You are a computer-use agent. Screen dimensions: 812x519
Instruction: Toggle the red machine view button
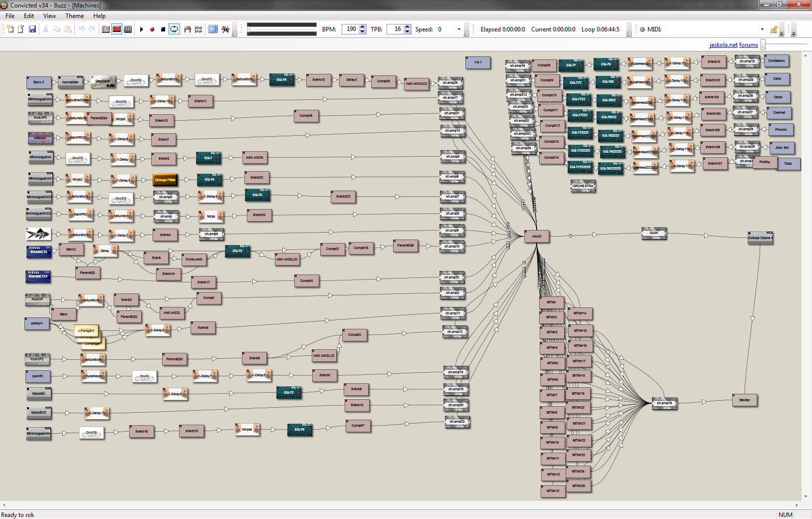point(117,29)
